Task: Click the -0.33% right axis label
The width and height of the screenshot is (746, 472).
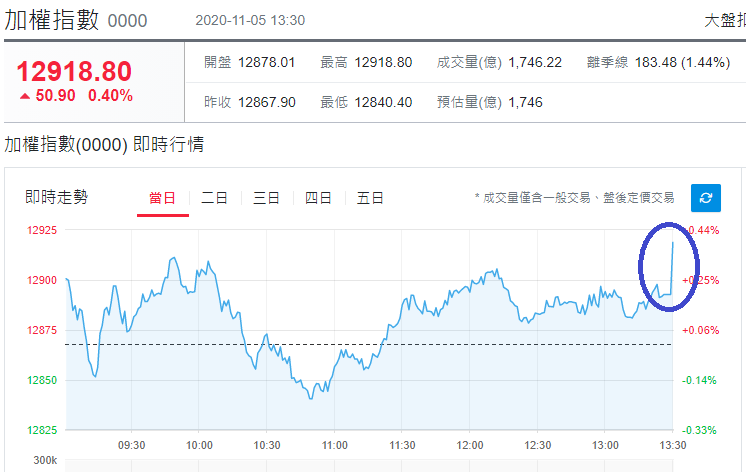Action: coord(699,430)
